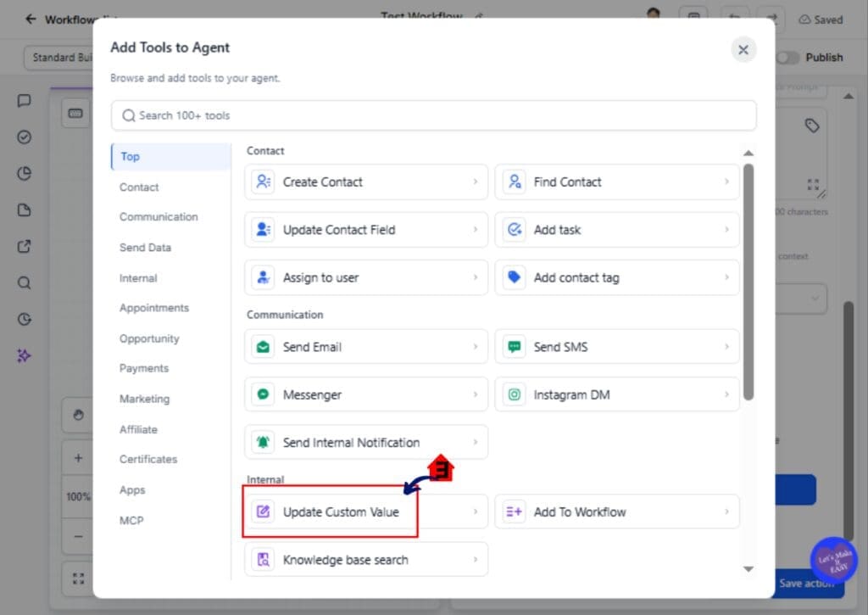Viewport: 868px width, 615px height.
Task: Expand the Knowledge base search chevron
Action: point(475,560)
